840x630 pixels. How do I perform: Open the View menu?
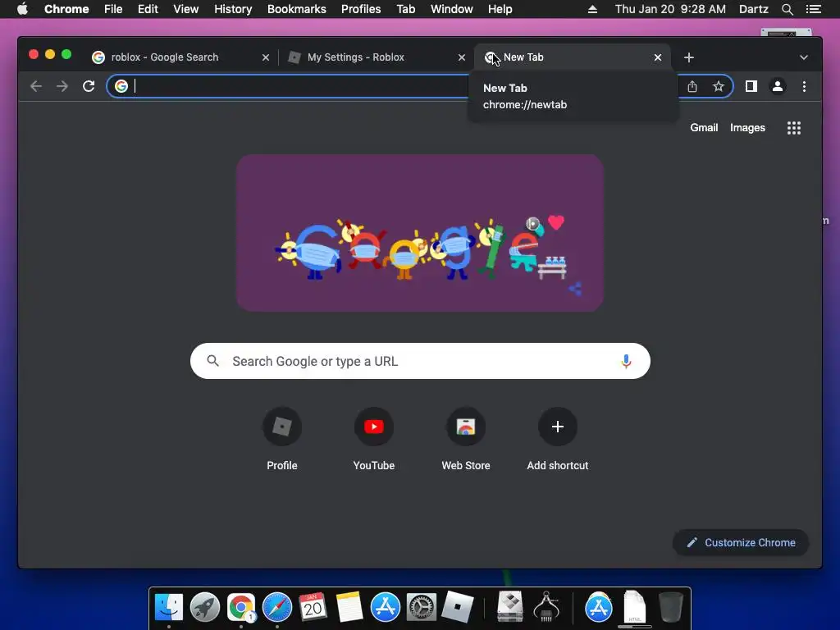[x=186, y=9]
